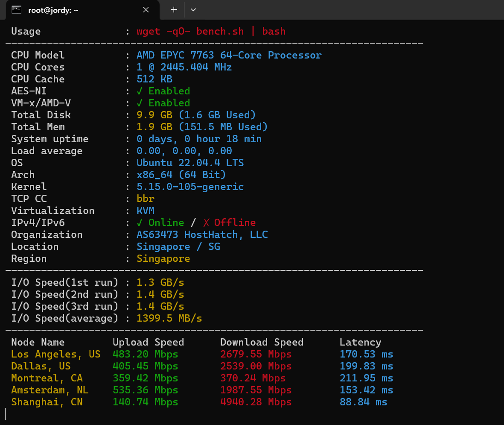
Task: Click the '0.00, 0.00, 0.00' load average
Action: pyautogui.click(x=184, y=151)
